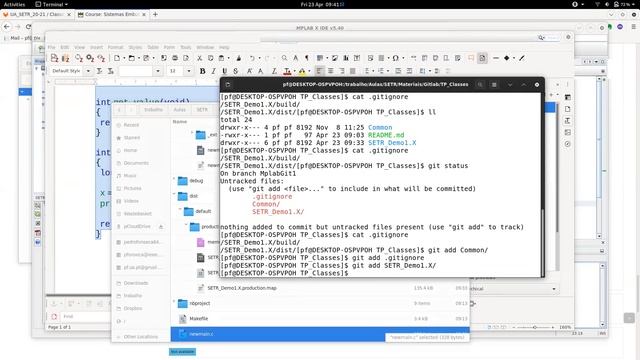The image size is (640, 360).
Task: Click the Paste icon in Writer toolbar
Action: click(221, 58)
